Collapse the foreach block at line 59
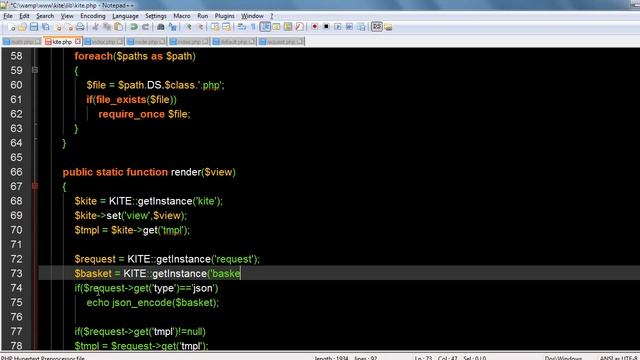 pos(35,70)
